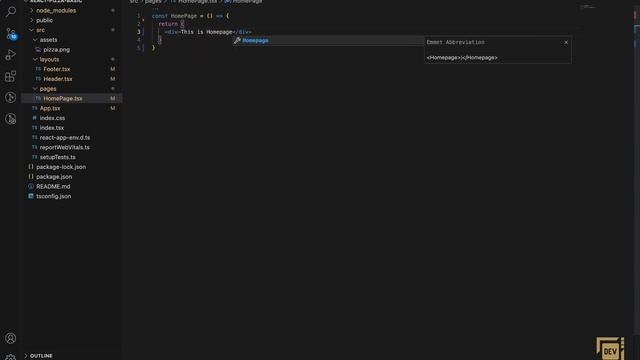Open setupTests.ts file
The width and height of the screenshot is (640, 360).
pyautogui.click(x=58, y=158)
